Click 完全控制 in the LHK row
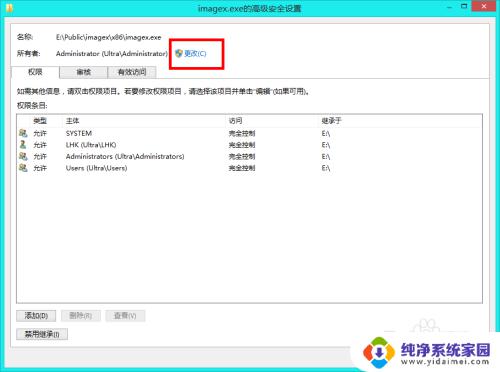The image size is (500, 372). coord(242,145)
